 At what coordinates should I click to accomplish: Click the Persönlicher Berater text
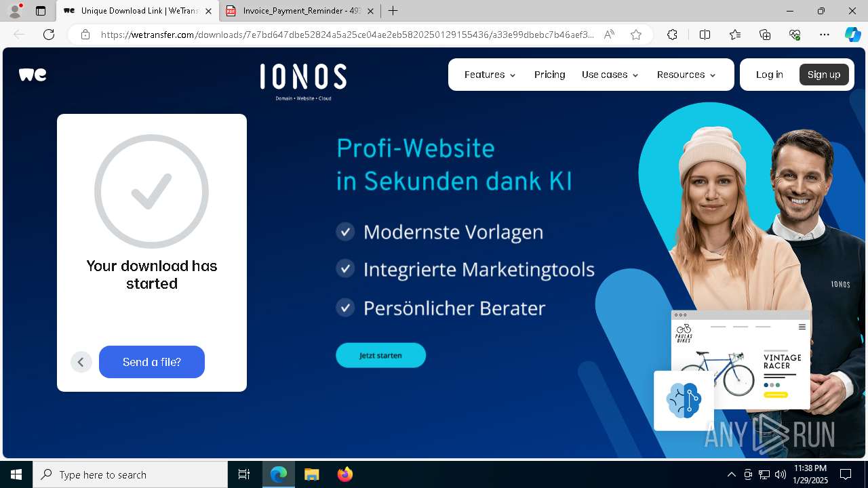[454, 308]
